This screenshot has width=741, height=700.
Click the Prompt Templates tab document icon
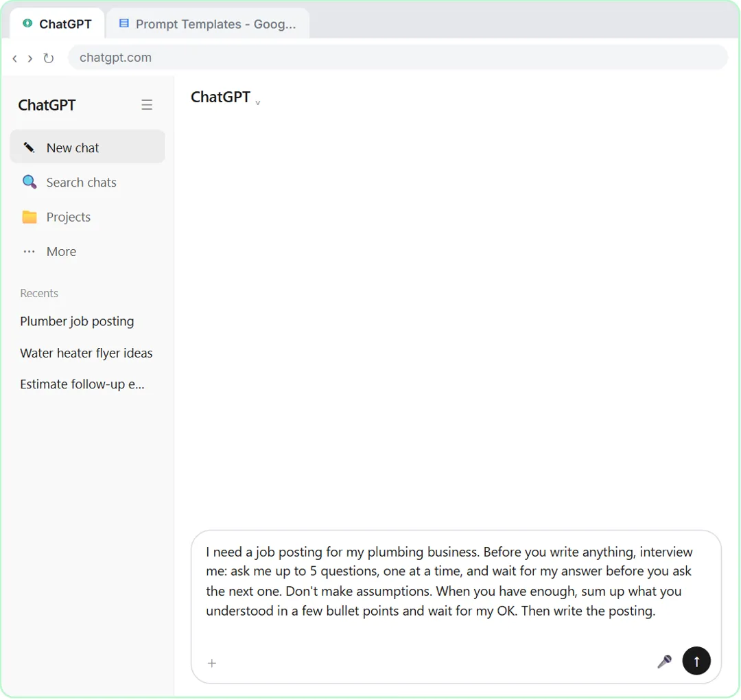pyautogui.click(x=123, y=23)
